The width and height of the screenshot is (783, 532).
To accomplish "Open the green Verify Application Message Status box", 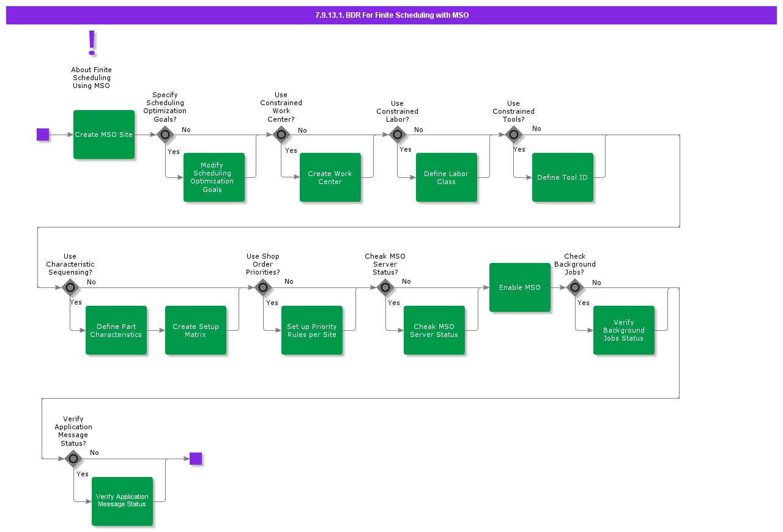I will tap(122, 501).
